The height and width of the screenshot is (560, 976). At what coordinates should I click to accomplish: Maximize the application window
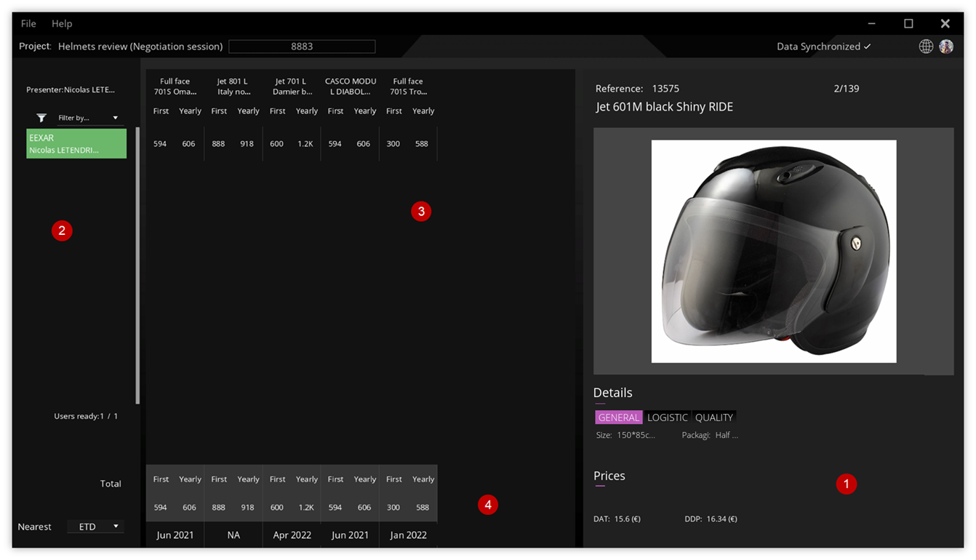coord(908,24)
